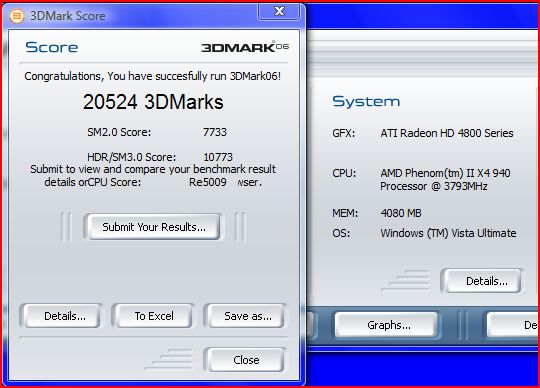
Task: Open Details in the Score dialog
Action: point(62,316)
